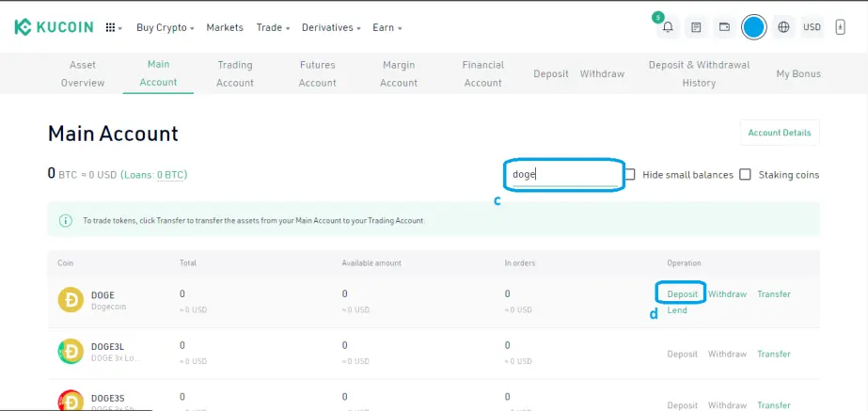Click the DOGE coin logo icon
The width and height of the screenshot is (868, 411).
(x=71, y=300)
